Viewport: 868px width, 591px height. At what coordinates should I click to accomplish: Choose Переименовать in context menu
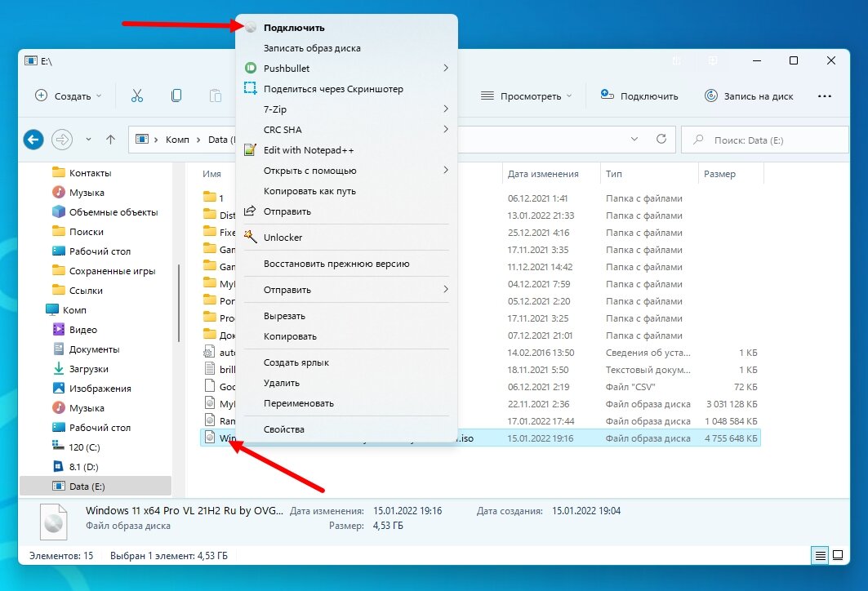346,403
